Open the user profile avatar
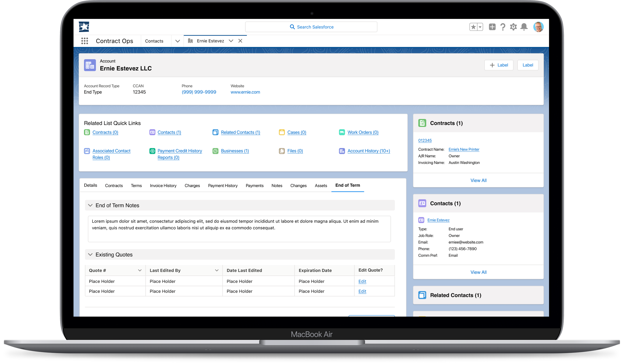The image size is (622, 364). pyautogui.click(x=538, y=27)
